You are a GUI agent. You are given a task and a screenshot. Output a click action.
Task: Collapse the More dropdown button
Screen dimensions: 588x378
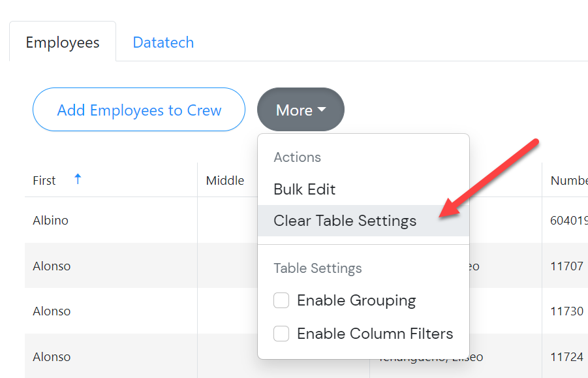pyautogui.click(x=301, y=110)
